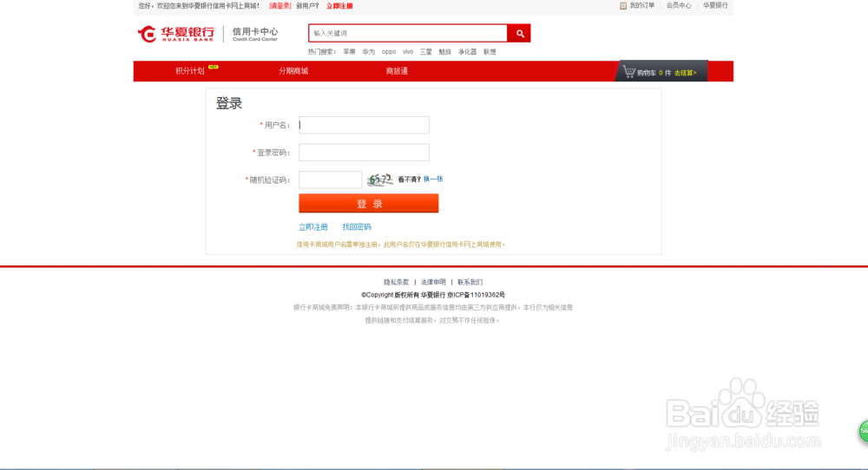868x470 pixels.
Task: Click the 登录密码 input field
Action: point(364,152)
